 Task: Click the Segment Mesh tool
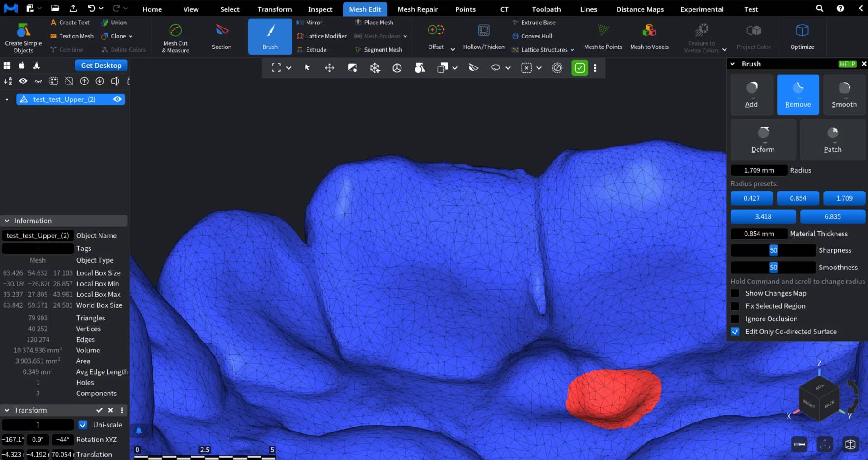click(x=378, y=50)
